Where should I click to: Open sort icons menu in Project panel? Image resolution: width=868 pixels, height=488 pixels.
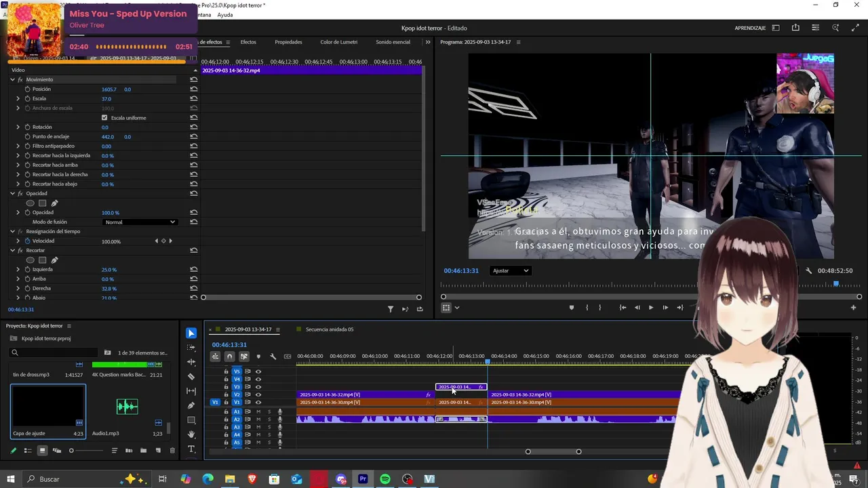114,451
